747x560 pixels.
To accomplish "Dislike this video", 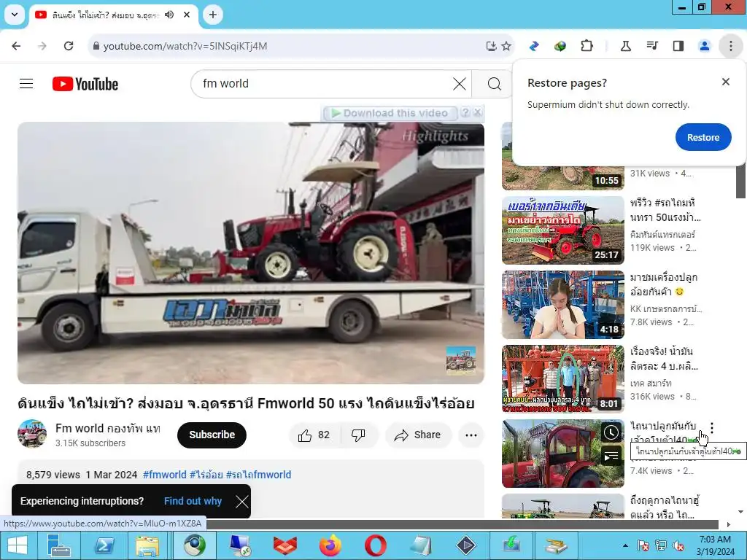I will coord(358,435).
